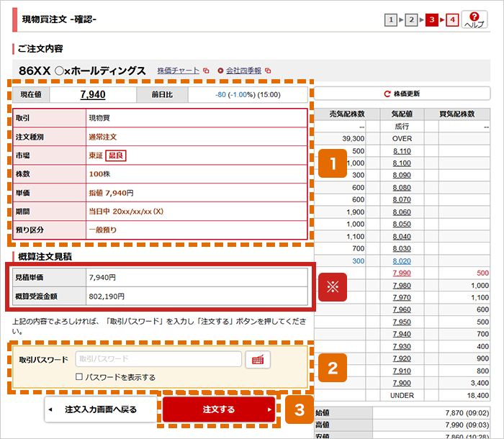Focus the 取引パスワード input field
The image size is (504, 439).
[x=158, y=359]
